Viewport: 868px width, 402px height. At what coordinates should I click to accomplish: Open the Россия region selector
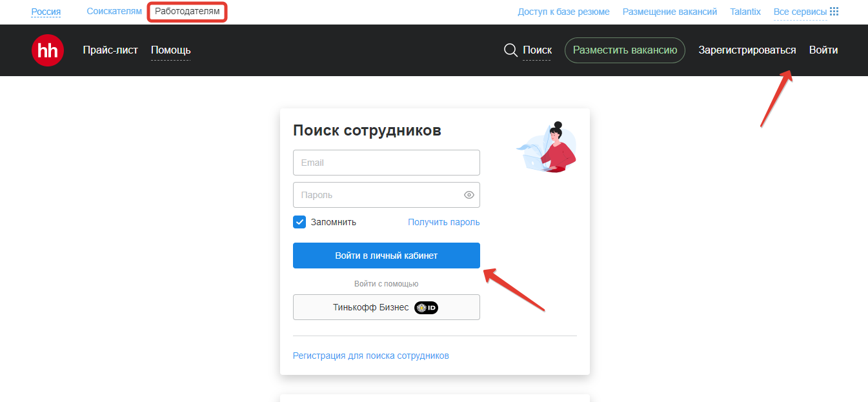(x=46, y=12)
